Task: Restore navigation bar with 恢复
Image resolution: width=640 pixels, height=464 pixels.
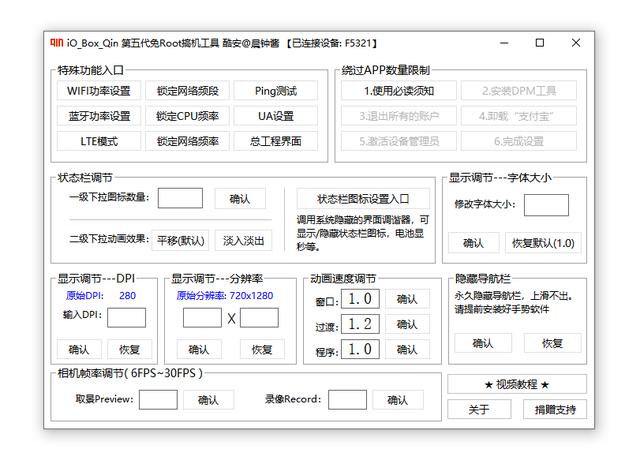Action: (x=553, y=343)
